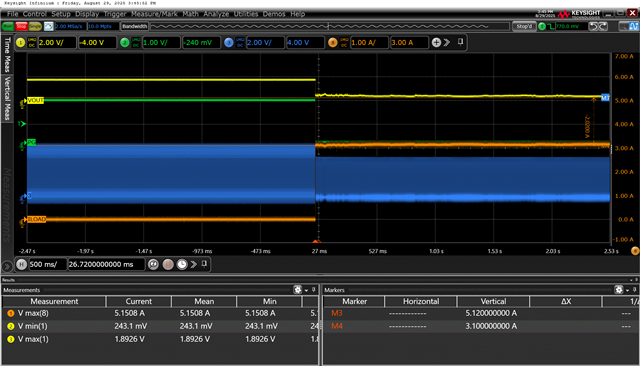The image size is (640, 366).
Task: Open the Utilities menu
Action: [246, 14]
